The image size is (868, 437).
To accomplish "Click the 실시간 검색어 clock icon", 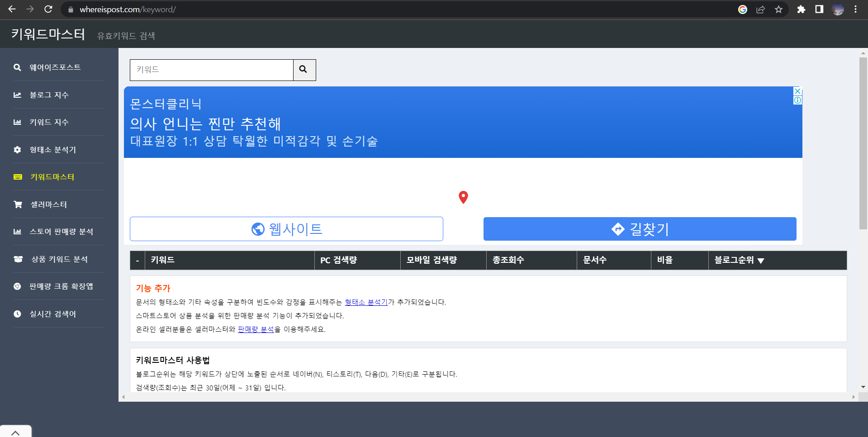I will click(x=17, y=313).
